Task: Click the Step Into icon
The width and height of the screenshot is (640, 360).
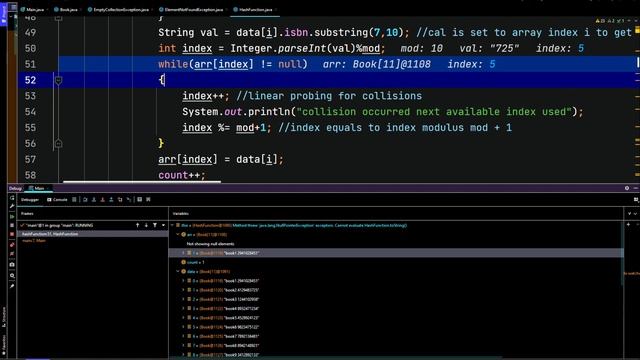Action: pyautogui.click(x=94, y=200)
